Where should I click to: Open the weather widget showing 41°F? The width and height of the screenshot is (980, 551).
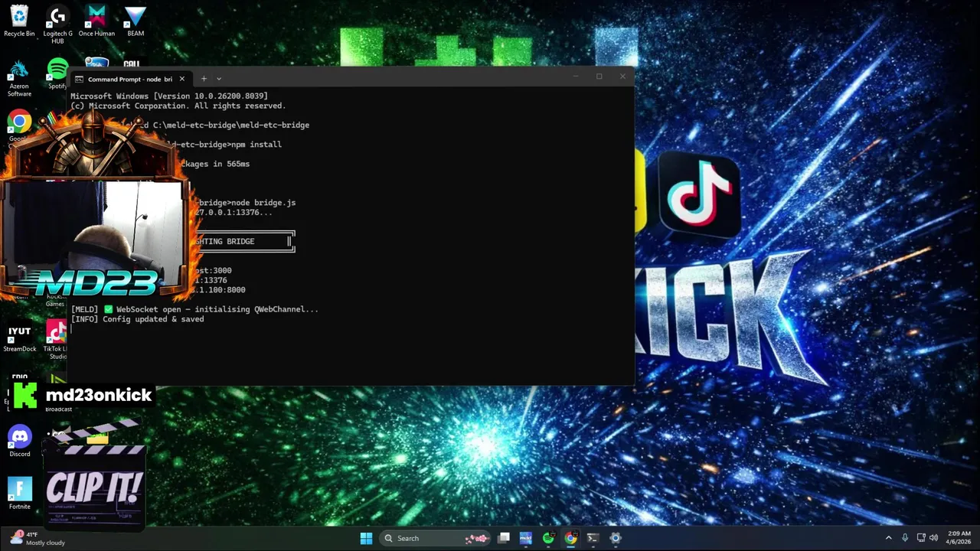(36, 538)
